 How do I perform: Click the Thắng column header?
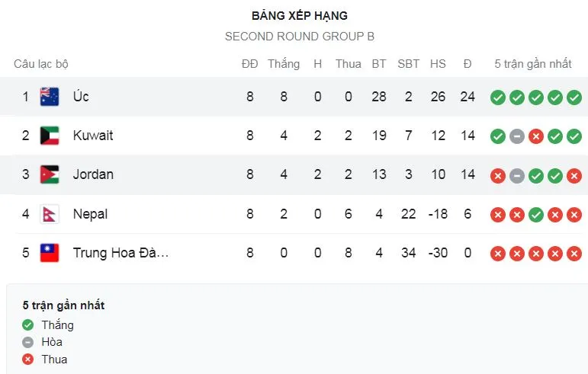tap(284, 64)
